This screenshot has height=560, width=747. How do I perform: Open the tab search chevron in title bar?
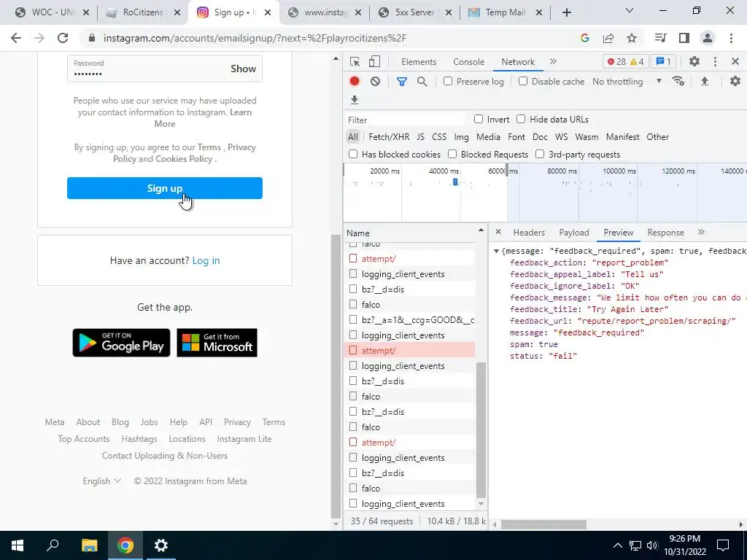click(x=630, y=10)
